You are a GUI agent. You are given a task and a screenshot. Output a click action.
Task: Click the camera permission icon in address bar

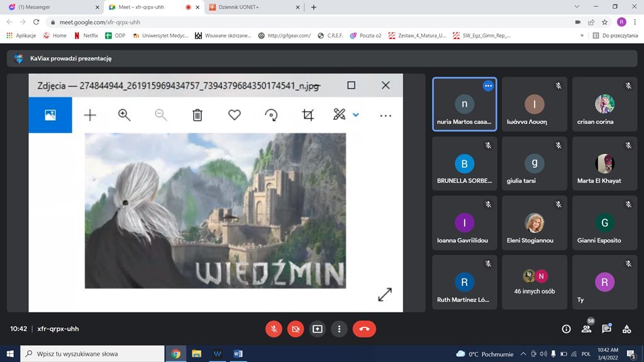click(x=577, y=22)
